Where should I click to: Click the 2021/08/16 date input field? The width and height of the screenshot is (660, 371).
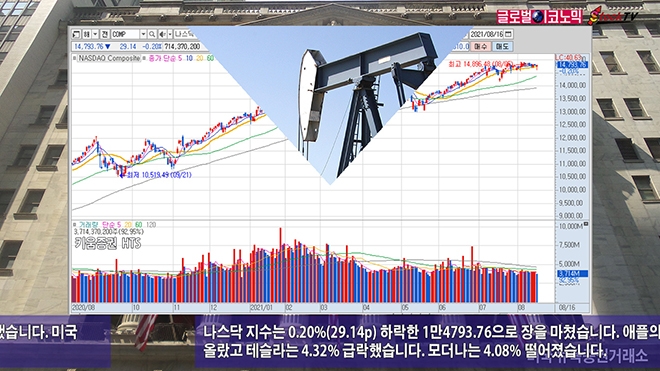coord(487,34)
